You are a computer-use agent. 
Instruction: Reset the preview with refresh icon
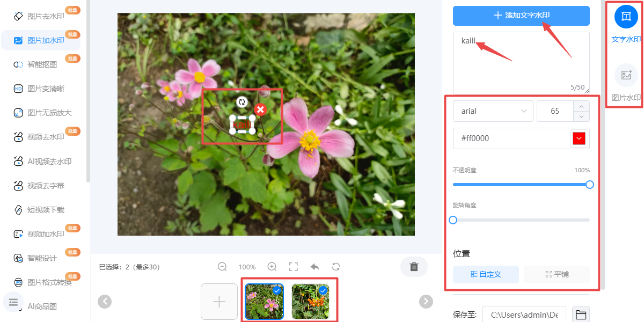point(336,267)
